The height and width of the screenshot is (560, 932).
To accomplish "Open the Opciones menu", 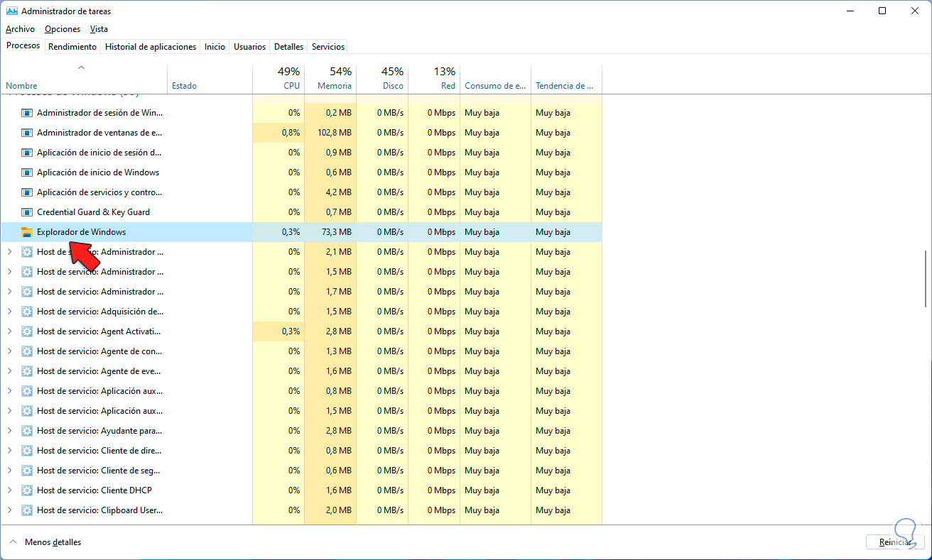I will [63, 29].
